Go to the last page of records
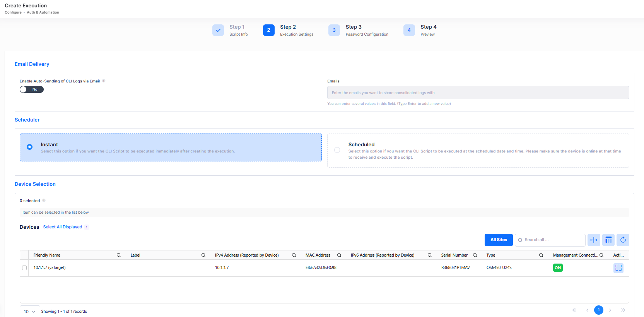Image resolution: width=644 pixels, height=317 pixels. 623,310
